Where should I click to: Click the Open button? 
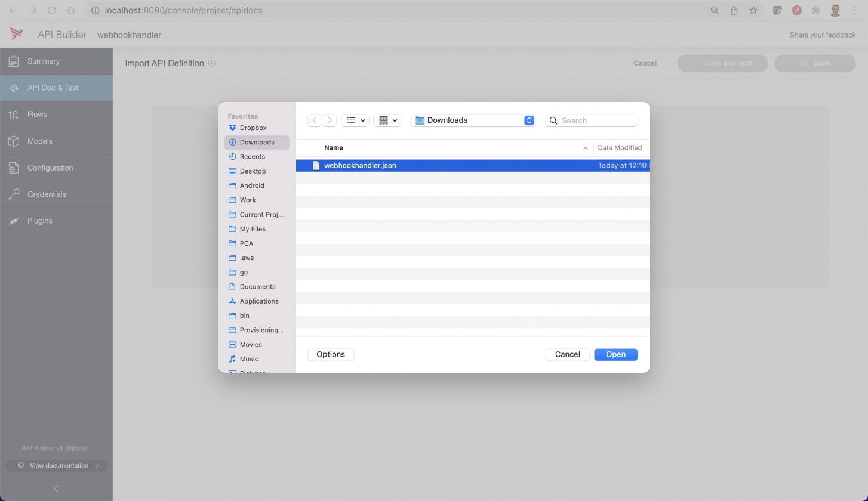pos(615,354)
